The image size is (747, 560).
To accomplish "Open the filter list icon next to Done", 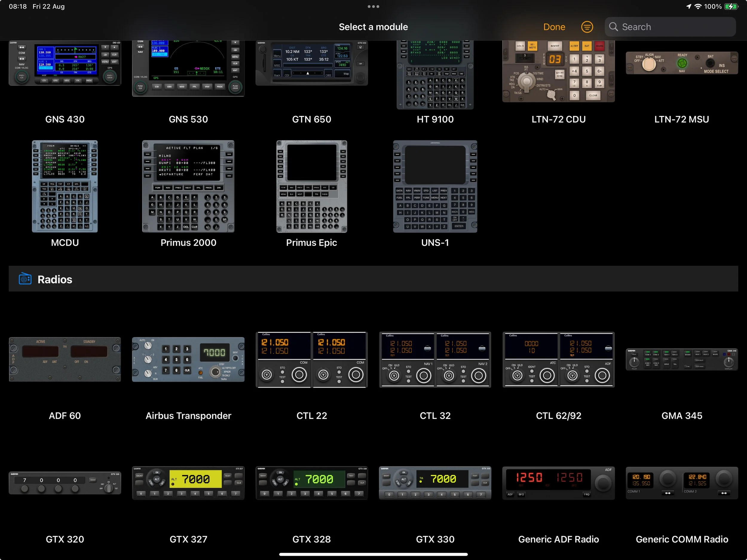I will click(587, 27).
